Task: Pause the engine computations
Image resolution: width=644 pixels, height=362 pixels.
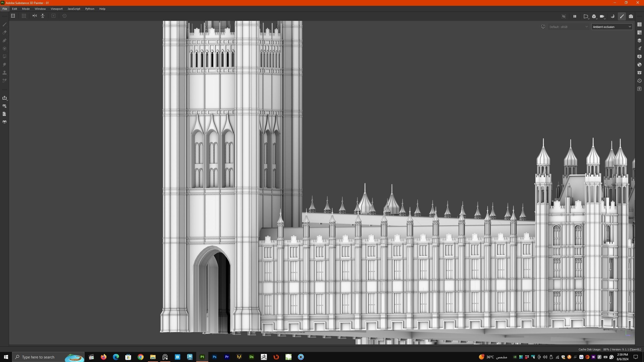Action: pos(575,16)
